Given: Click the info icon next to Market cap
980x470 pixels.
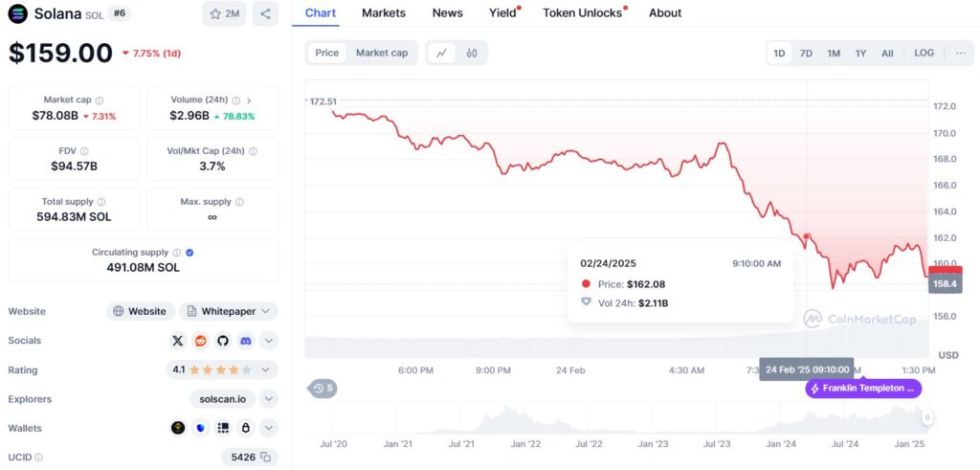Looking at the screenshot, I should (100, 100).
